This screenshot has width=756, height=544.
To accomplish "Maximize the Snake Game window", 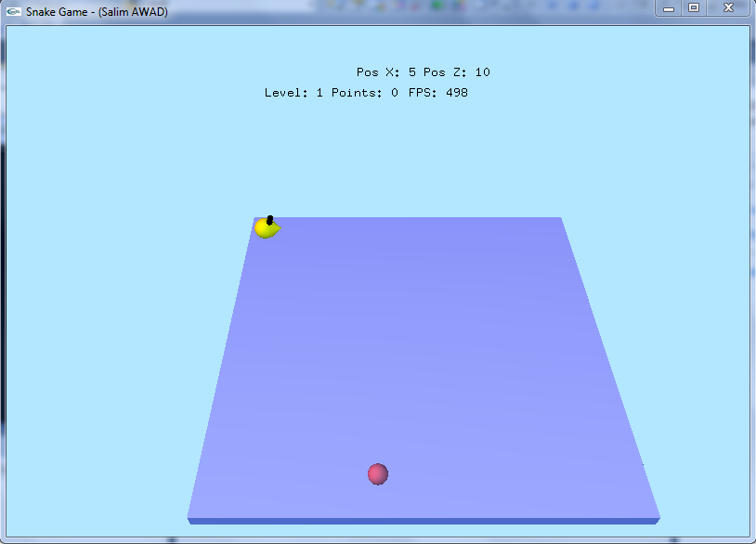I will [694, 8].
